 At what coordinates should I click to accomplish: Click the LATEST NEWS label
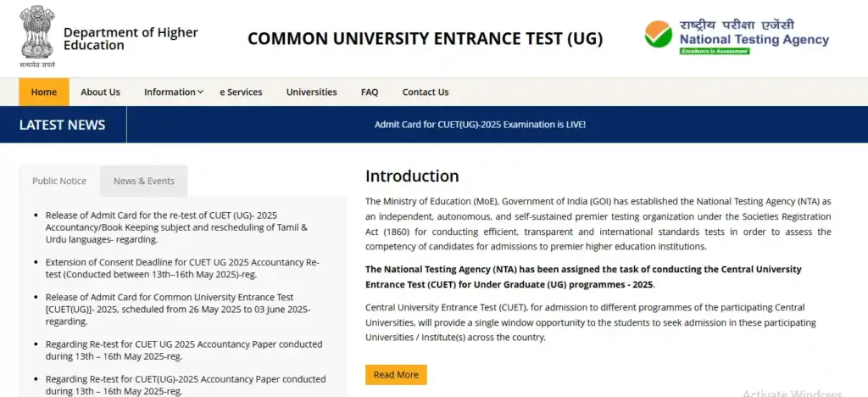click(62, 125)
